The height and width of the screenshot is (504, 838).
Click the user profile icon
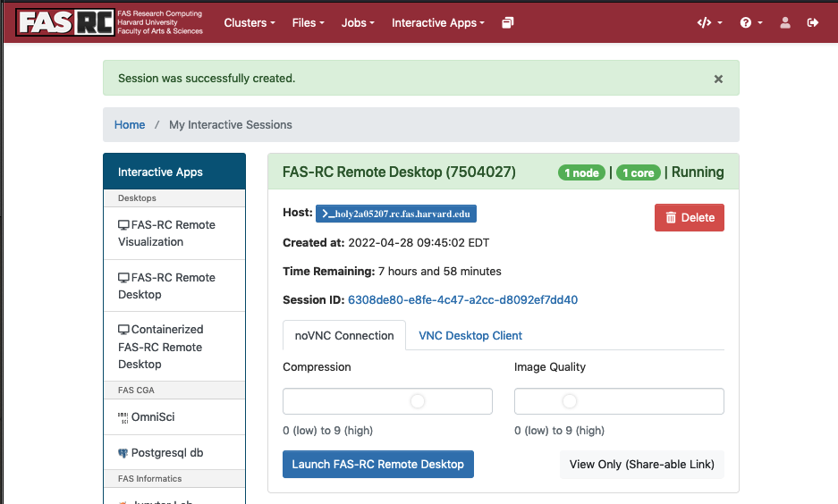click(785, 22)
